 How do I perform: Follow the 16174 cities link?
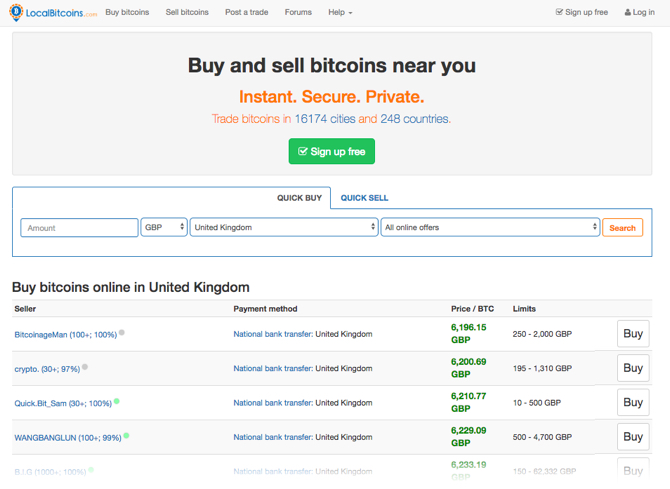pos(325,119)
